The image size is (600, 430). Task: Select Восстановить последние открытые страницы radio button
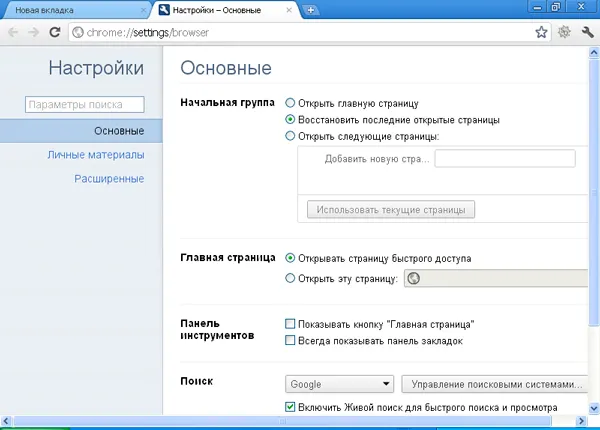coord(290,119)
